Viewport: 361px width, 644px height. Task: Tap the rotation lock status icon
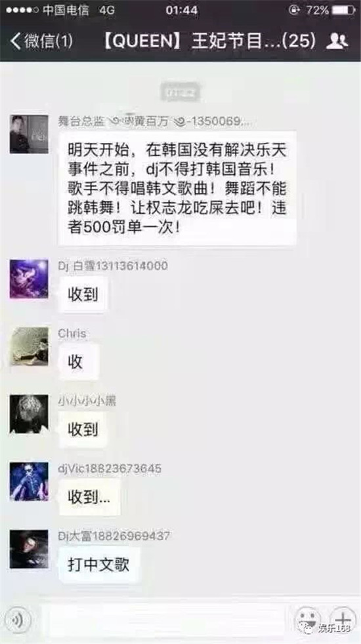pos(294,10)
